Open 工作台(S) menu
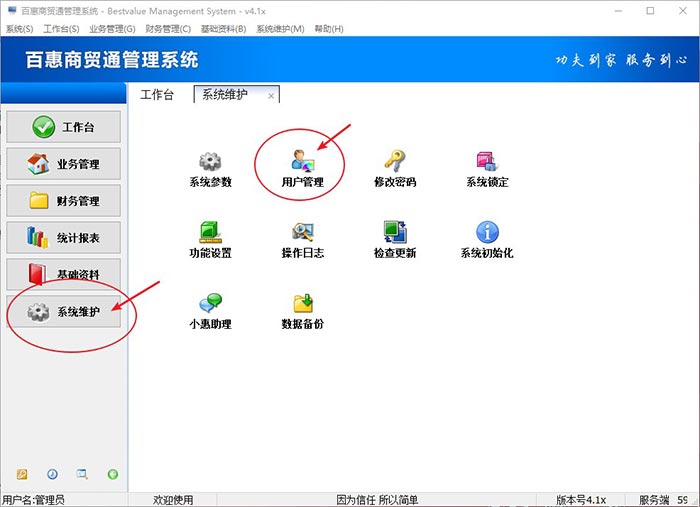This screenshot has height=507, width=700. click(61, 29)
